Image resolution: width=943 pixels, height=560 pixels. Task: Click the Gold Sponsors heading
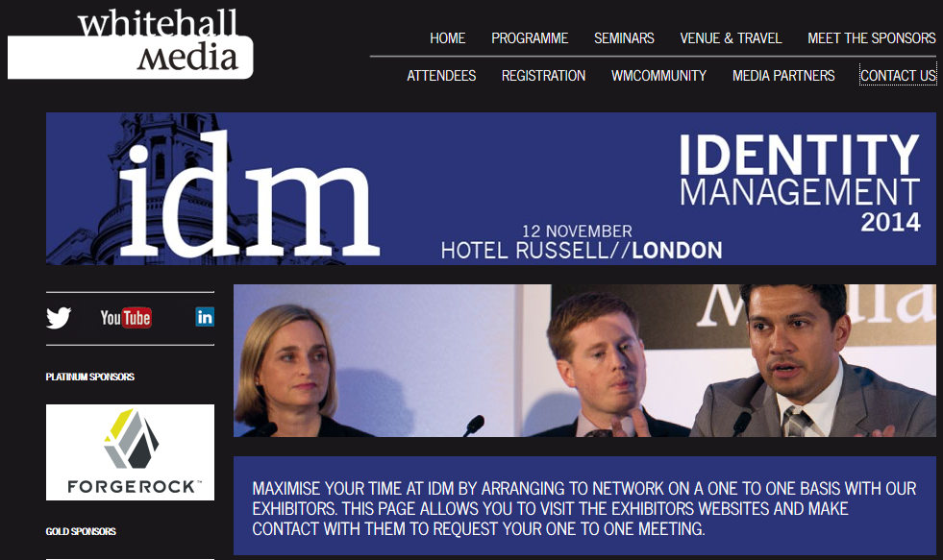pyautogui.click(x=81, y=531)
